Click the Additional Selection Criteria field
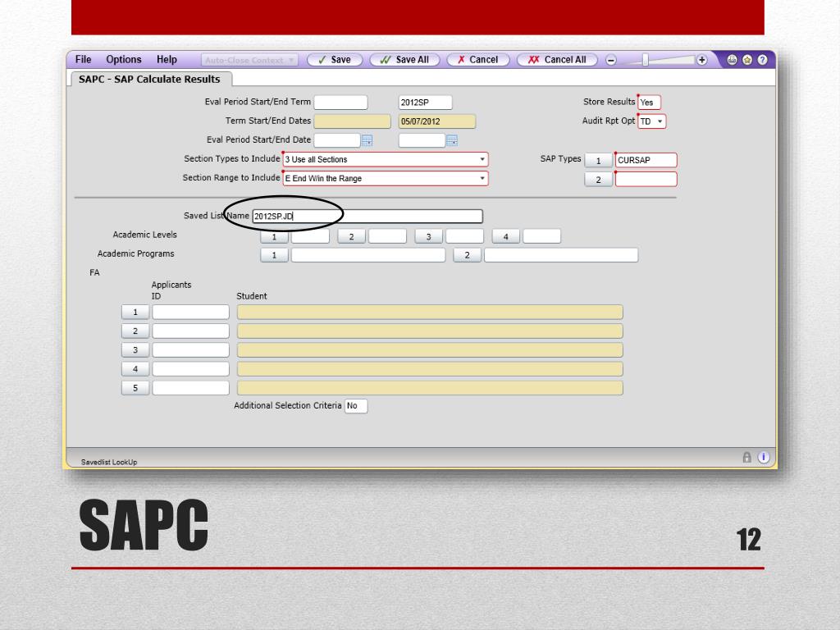Image resolution: width=840 pixels, height=630 pixels. pyautogui.click(x=356, y=406)
